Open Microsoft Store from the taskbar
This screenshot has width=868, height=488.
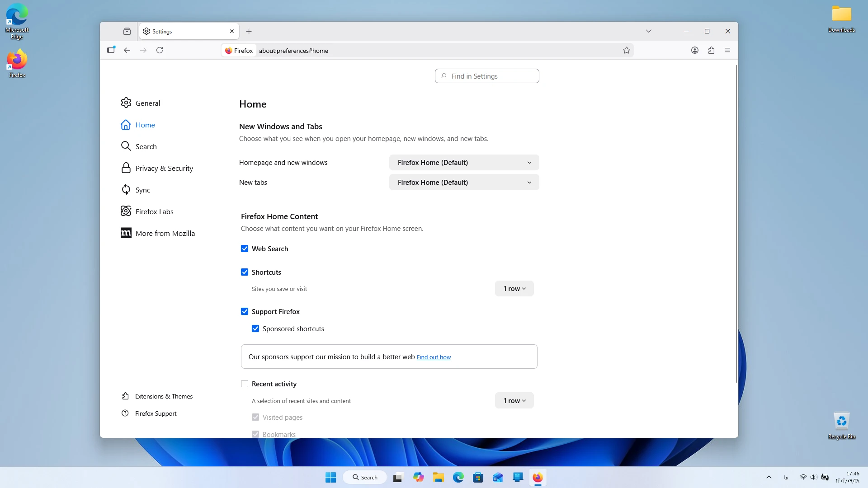click(478, 477)
